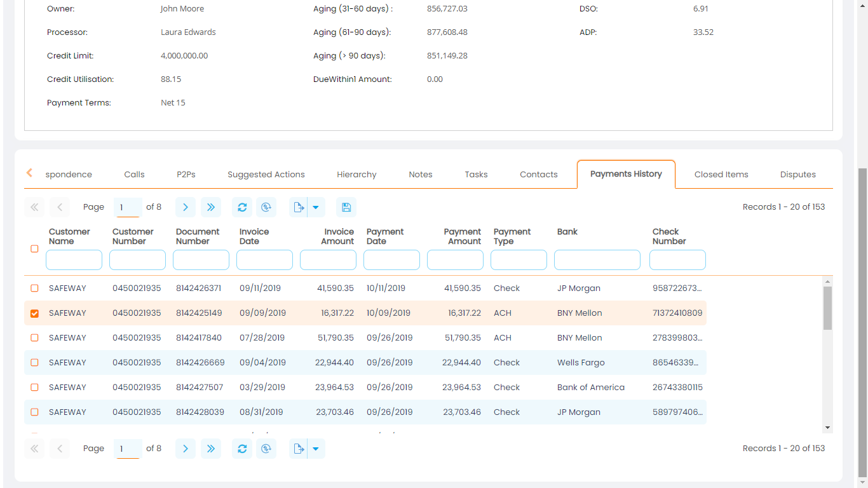This screenshot has width=868, height=488.
Task: Click the export file icon
Action: point(299,207)
